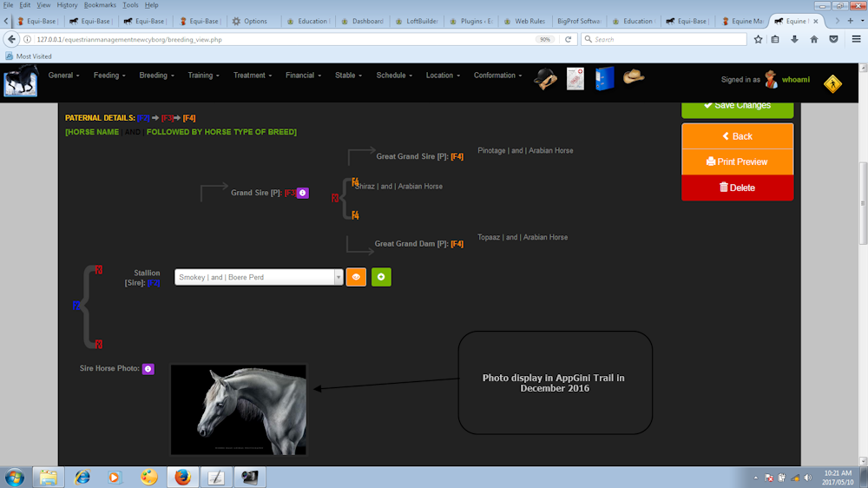
Task: Open Pocket icon in browser toolbar
Action: coord(833,39)
